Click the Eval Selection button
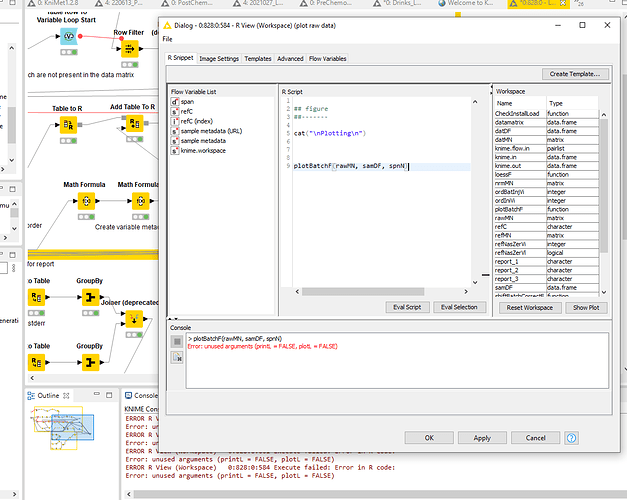This screenshot has height=500, width=627. pyautogui.click(x=459, y=307)
